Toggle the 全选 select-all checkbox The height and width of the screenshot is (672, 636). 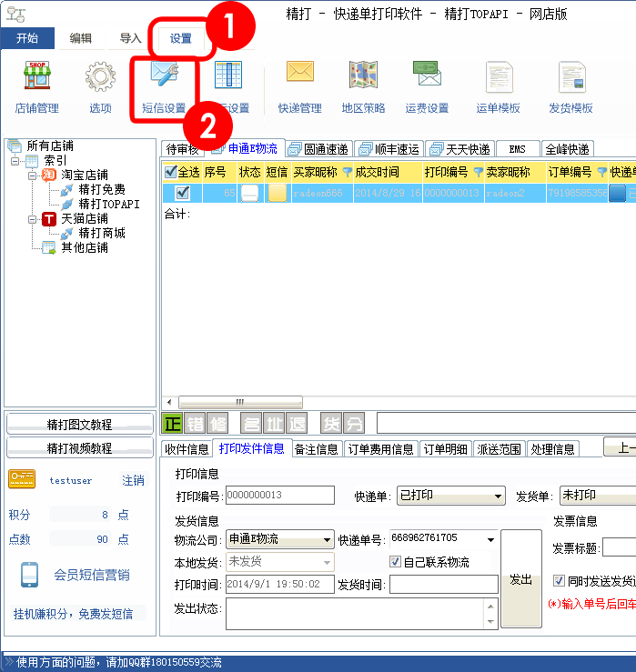click(170, 172)
